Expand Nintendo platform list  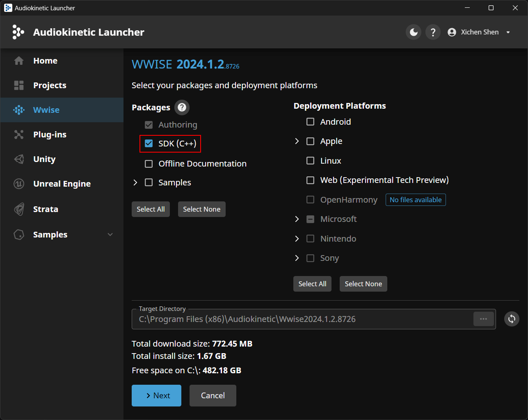coord(297,239)
